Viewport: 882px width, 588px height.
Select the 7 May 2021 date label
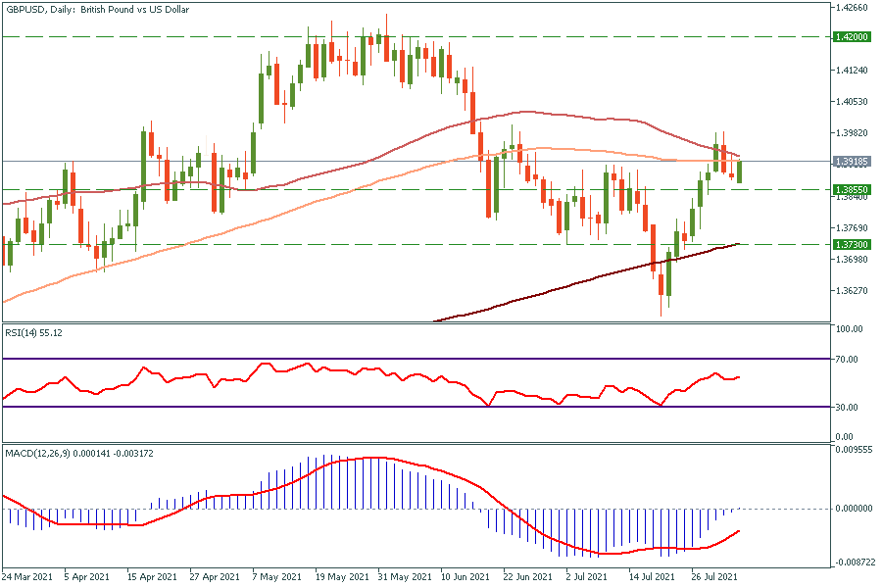click(274, 578)
